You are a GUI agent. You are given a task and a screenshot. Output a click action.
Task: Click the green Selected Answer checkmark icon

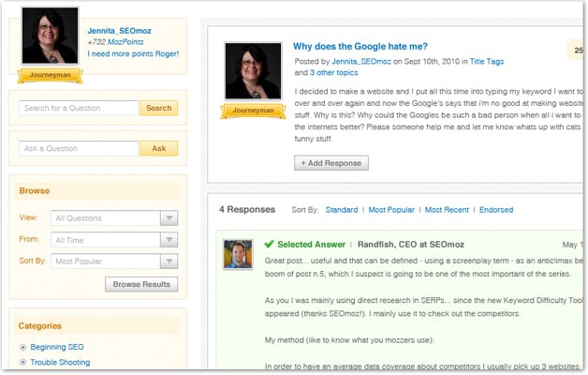pyautogui.click(x=270, y=244)
